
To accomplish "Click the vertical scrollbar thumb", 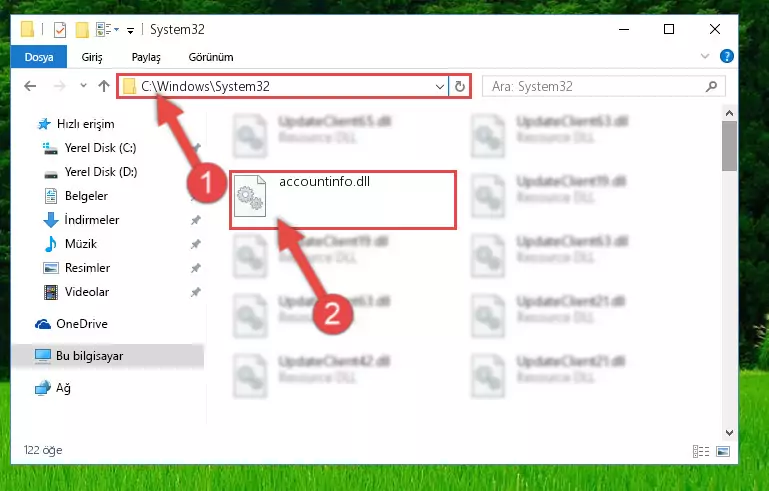I will pos(729,146).
